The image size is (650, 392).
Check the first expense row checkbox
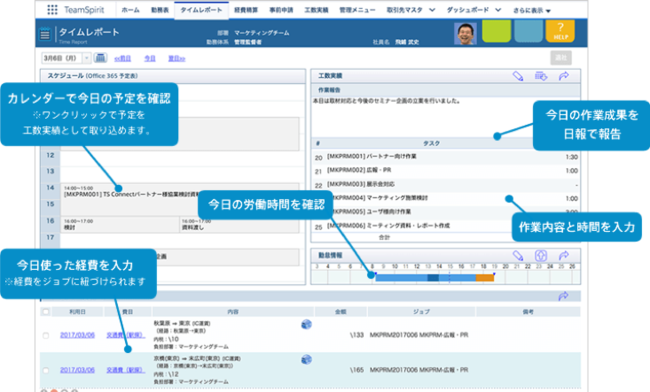point(46,335)
